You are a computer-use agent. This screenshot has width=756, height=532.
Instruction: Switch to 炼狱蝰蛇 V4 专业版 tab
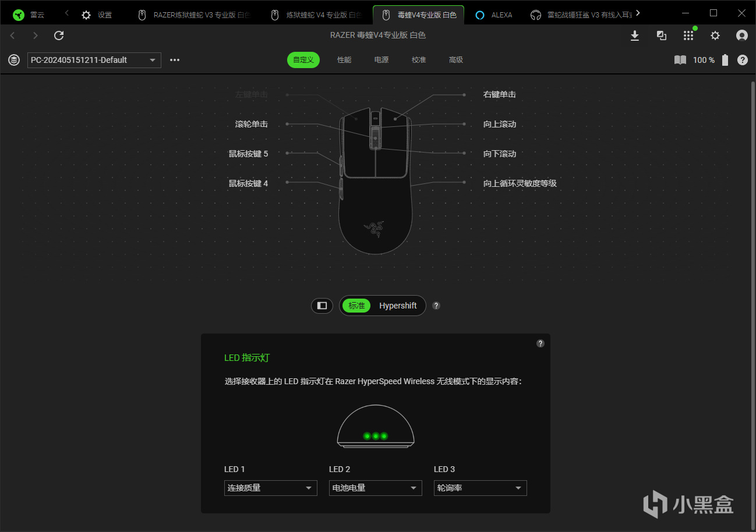pyautogui.click(x=316, y=15)
